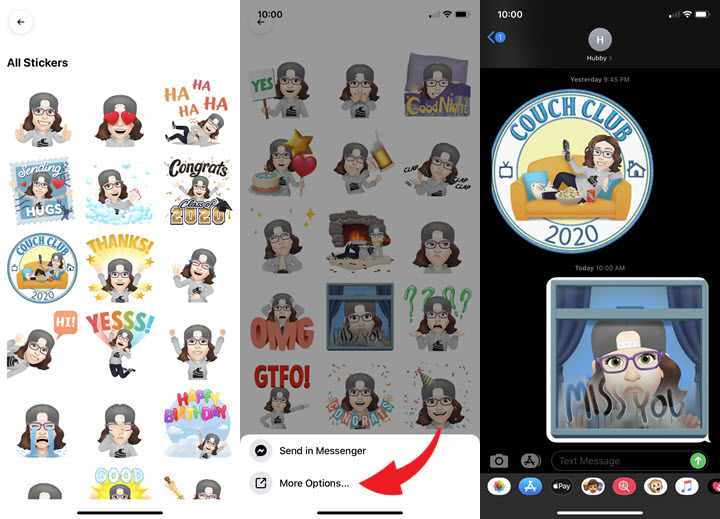Click the 'Today 10:00 AM' timestamp
This screenshot has height=519, width=720.
coord(600,268)
